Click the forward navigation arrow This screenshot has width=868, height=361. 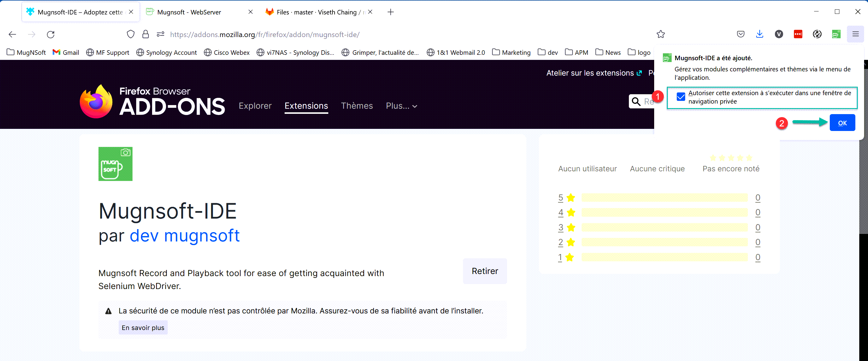point(31,34)
